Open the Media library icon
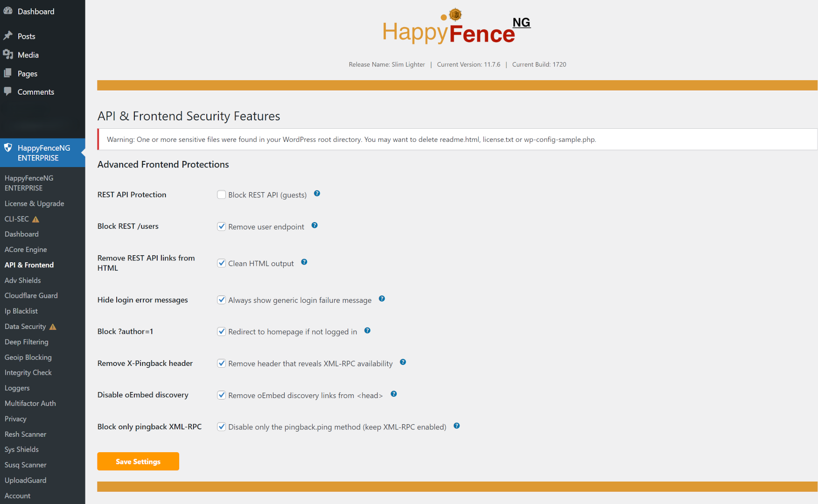818x504 pixels. coord(8,55)
